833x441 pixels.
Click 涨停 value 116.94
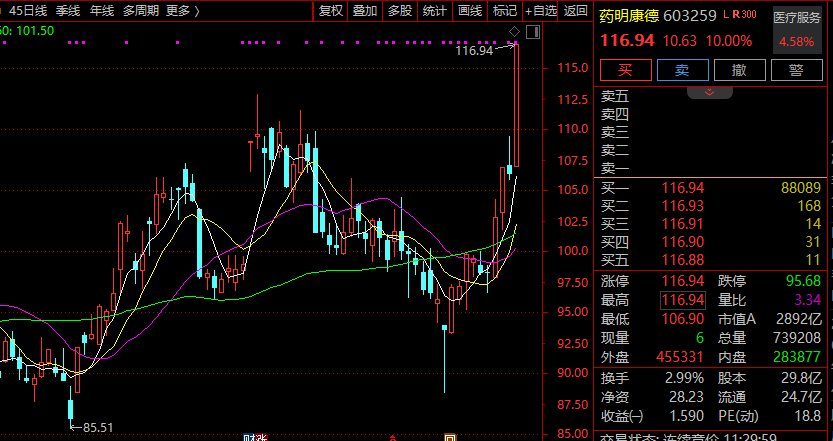pos(683,281)
